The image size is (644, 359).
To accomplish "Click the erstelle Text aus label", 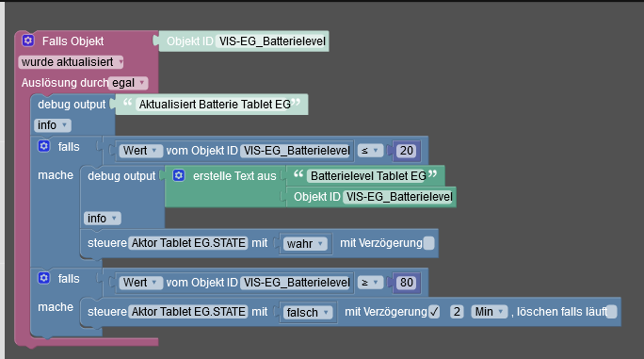I will pyautogui.click(x=234, y=176).
